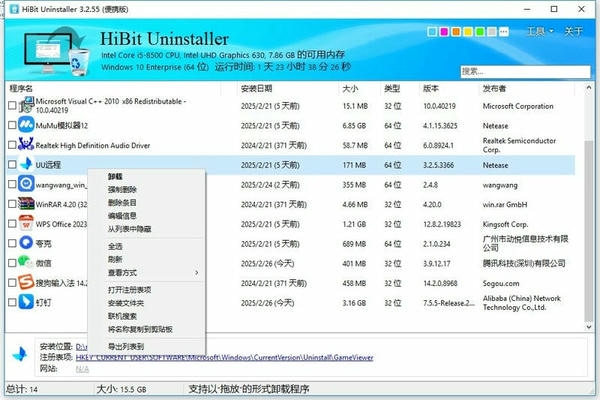The width and height of the screenshot is (600, 400).
Task: Tick the 搜狗输入法 checkbox
Action: 12,282
